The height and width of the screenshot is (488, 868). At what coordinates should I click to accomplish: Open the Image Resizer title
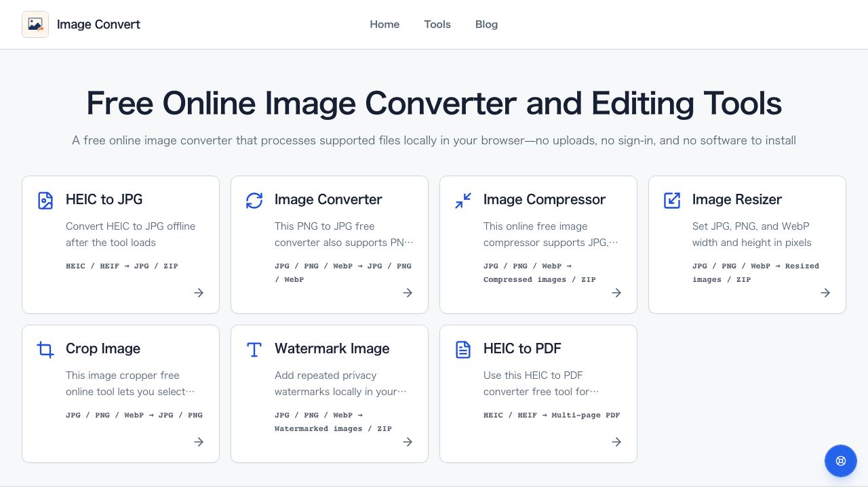coord(737,199)
